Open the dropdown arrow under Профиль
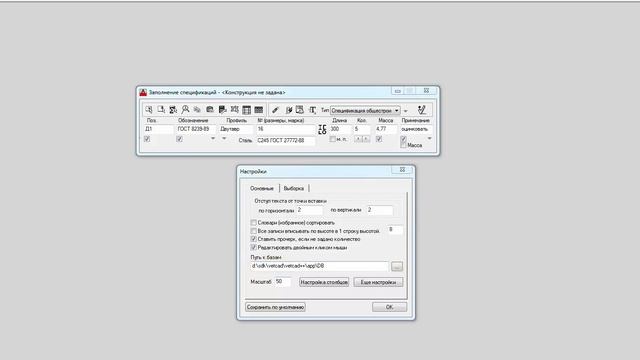Image resolution: width=640 pixels, height=360 pixels. pyautogui.click(x=224, y=139)
